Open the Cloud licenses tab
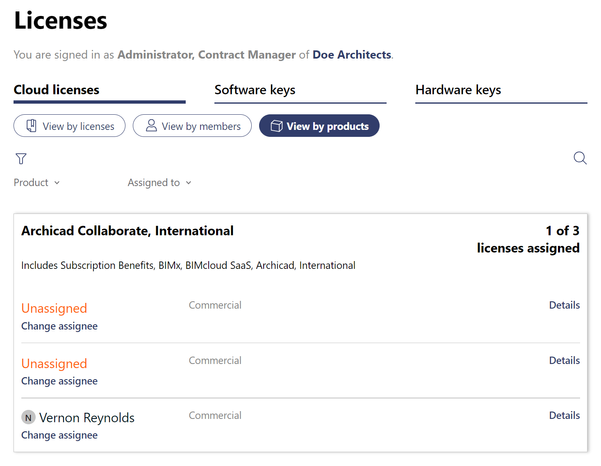This screenshot has height=466, width=601. (99, 92)
